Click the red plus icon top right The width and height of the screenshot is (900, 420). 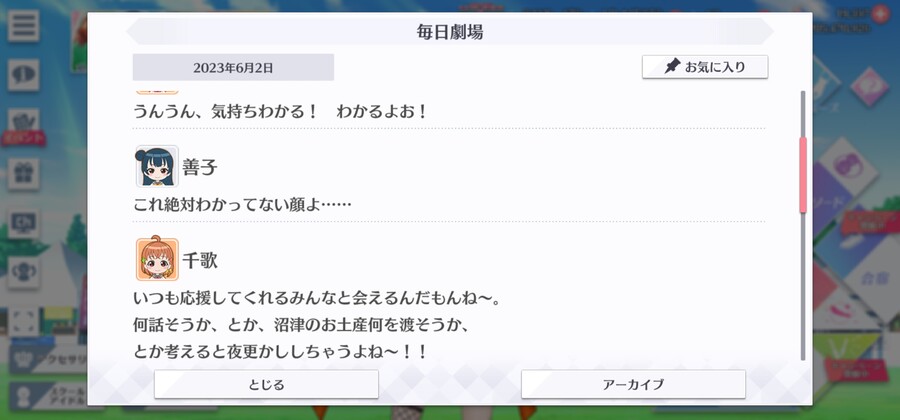[x=880, y=14]
